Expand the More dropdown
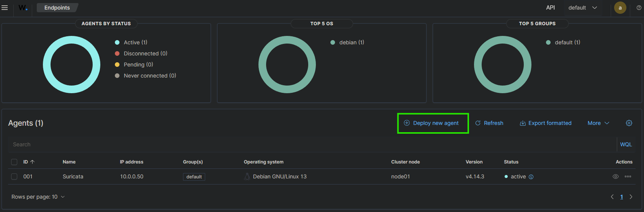Viewport: 644px width, 212px height. [598, 123]
